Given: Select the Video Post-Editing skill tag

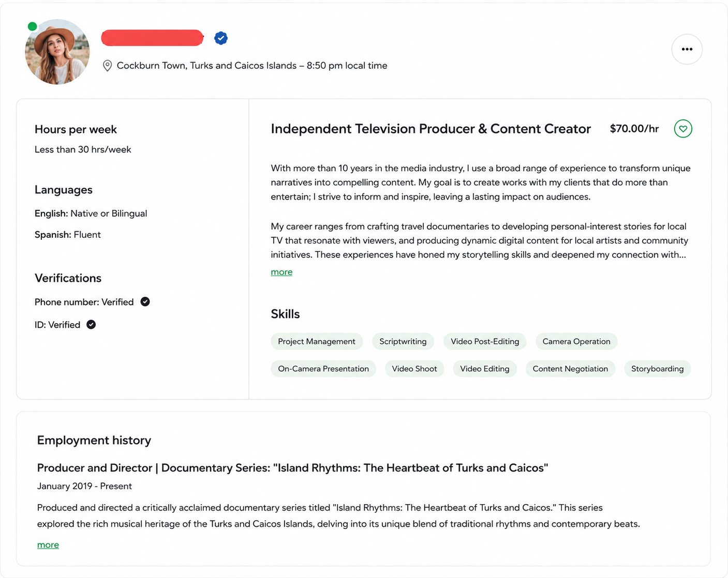Looking at the screenshot, I should coord(485,341).
